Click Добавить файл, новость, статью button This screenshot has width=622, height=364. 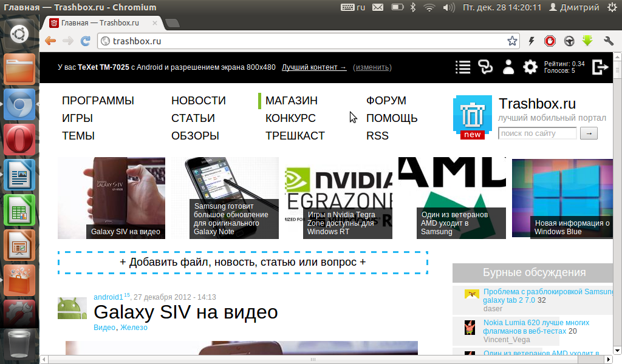(243, 262)
